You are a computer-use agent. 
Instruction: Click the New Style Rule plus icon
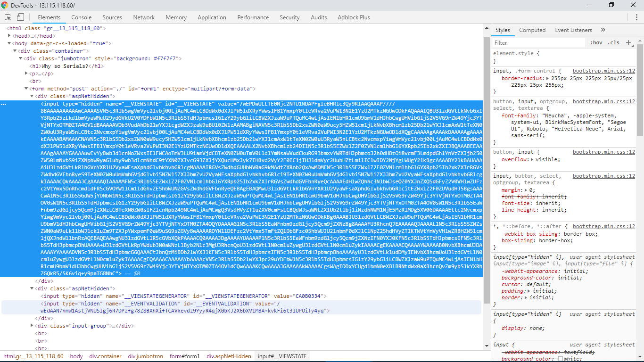(628, 42)
